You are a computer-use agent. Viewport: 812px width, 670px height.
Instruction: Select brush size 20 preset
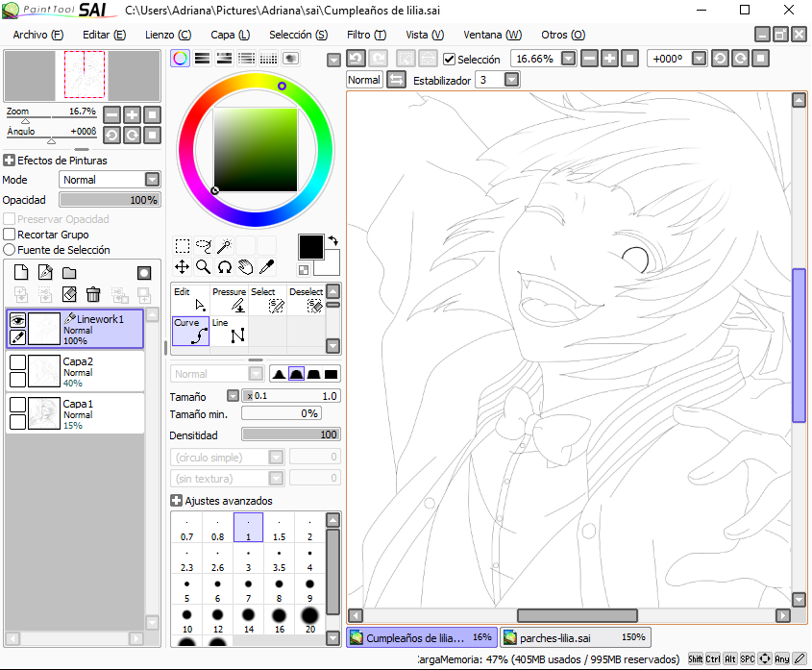(309, 620)
